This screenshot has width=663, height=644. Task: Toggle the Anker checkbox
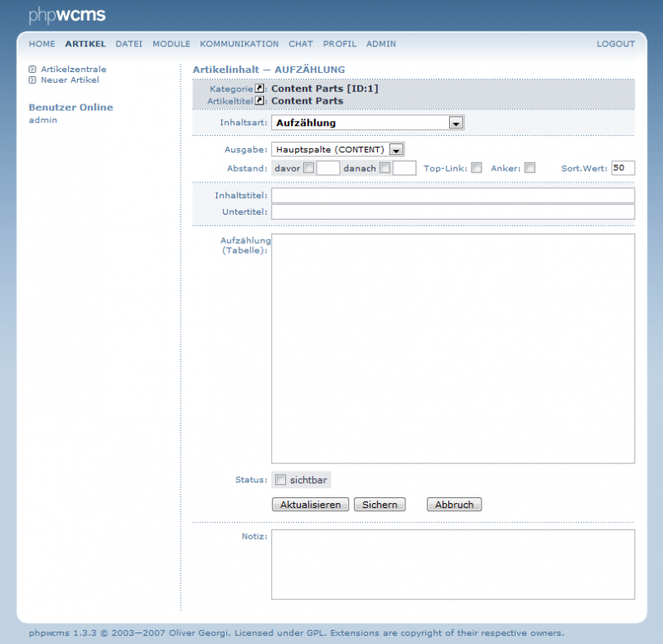click(x=530, y=168)
